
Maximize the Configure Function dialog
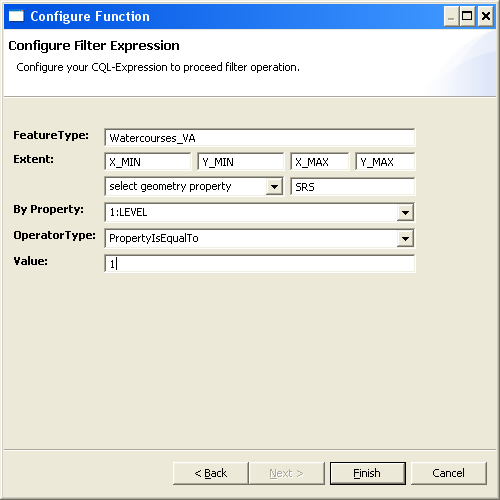468,16
